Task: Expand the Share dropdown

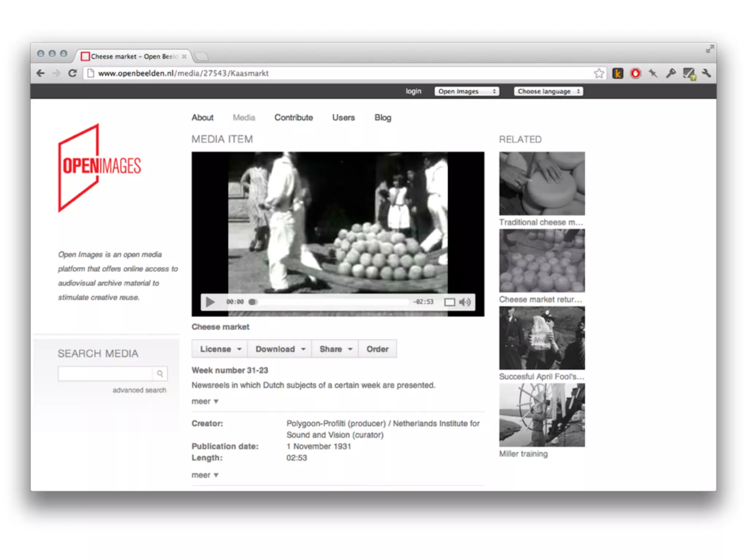Action: click(335, 349)
